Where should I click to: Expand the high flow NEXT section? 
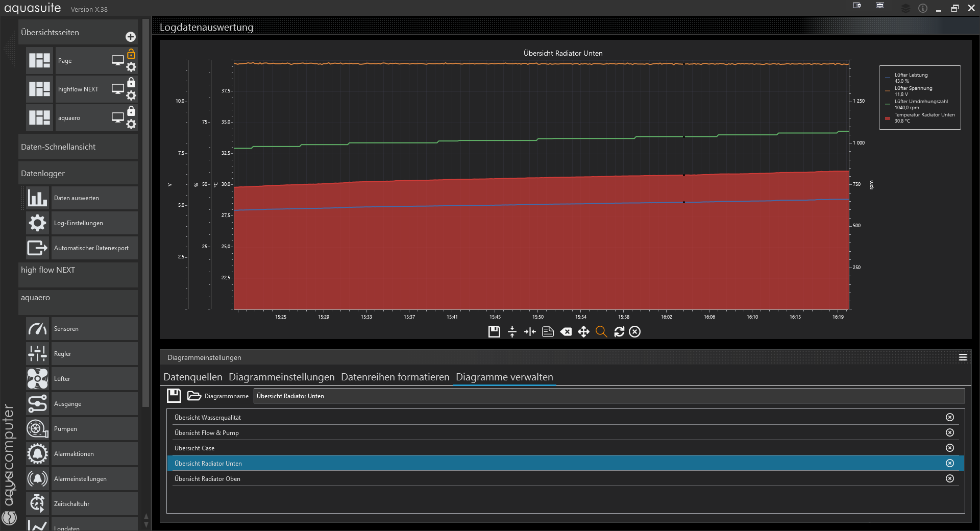[78, 270]
